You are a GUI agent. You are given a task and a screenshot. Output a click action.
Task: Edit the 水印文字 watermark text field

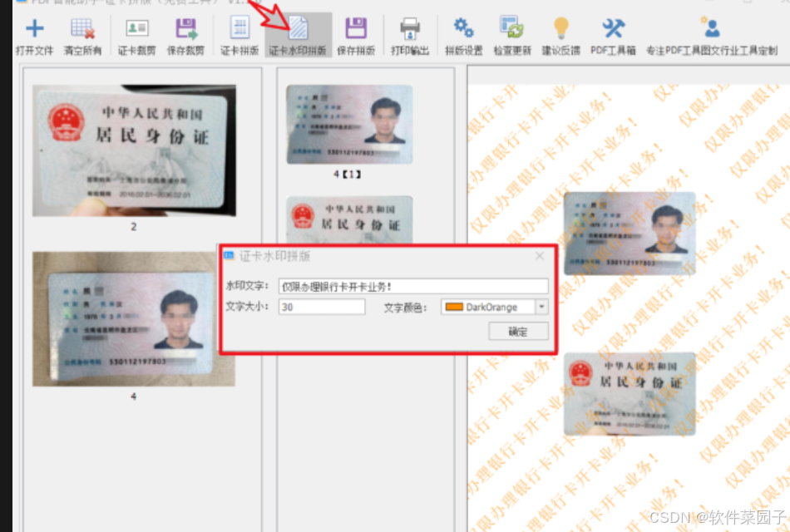pos(413,286)
